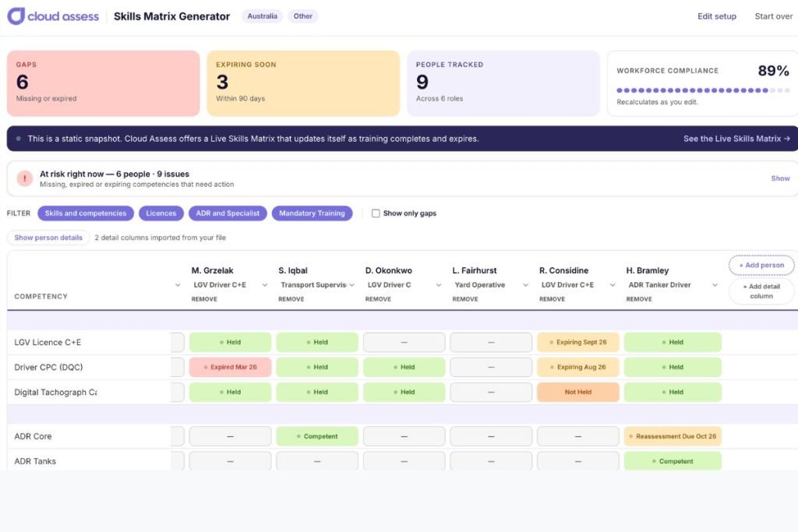
Task: Click the Australia region tag
Action: pos(262,16)
